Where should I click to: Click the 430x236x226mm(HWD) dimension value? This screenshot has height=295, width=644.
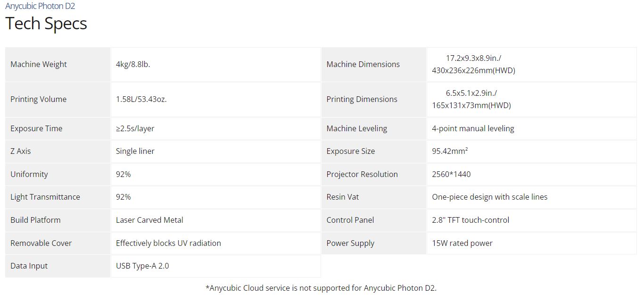473,70
